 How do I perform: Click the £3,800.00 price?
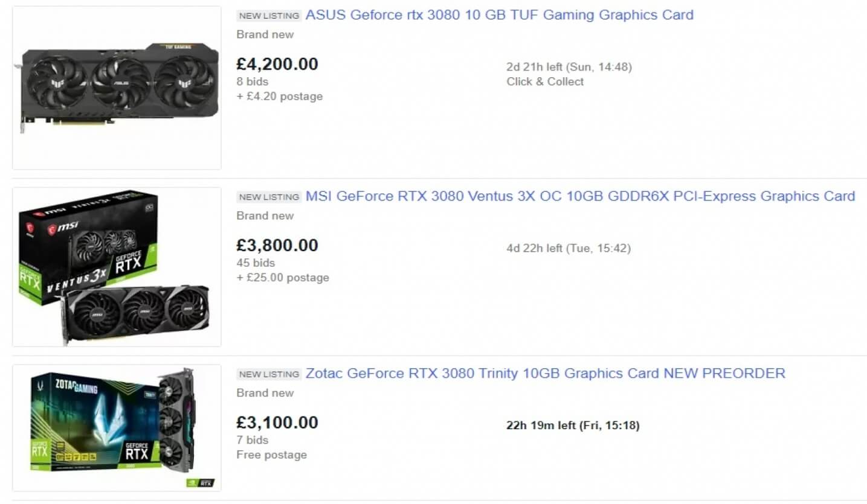tap(277, 245)
